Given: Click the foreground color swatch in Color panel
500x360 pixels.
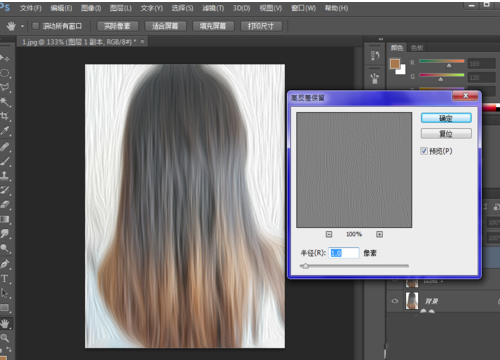Looking at the screenshot, I should click(395, 64).
